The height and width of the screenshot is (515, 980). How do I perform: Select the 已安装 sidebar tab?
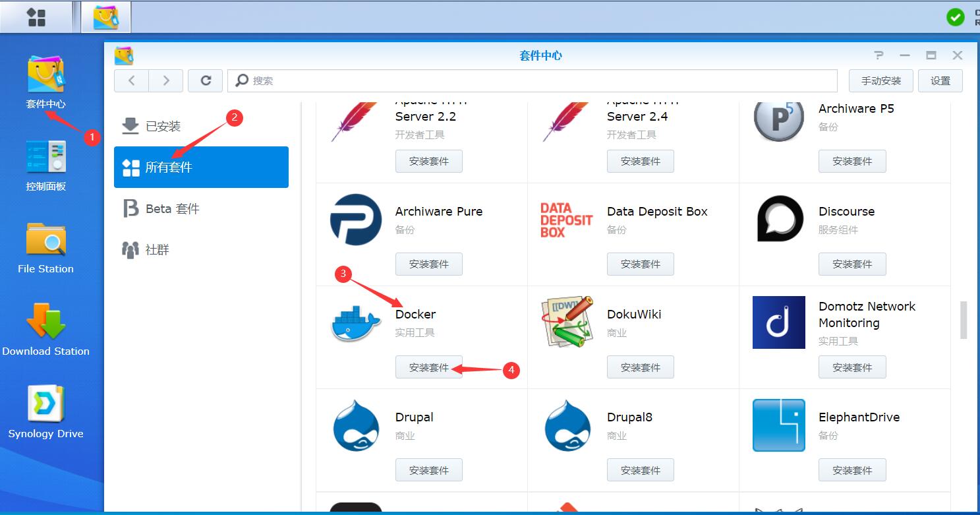coord(201,126)
